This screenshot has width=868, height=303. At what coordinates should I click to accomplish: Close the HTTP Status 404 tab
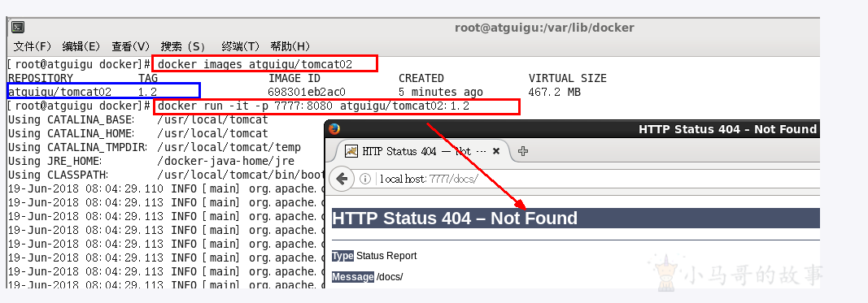click(496, 151)
